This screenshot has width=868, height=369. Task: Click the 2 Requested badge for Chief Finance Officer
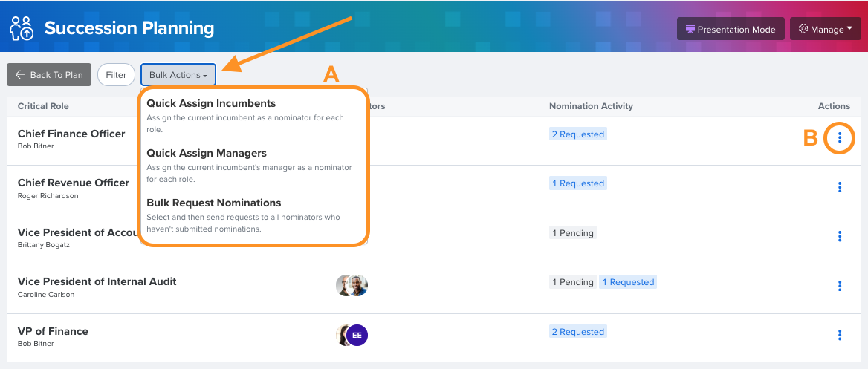[578, 134]
